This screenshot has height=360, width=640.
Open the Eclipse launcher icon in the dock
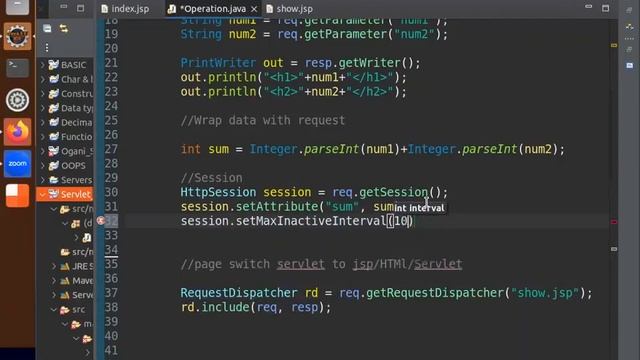tap(18, 37)
